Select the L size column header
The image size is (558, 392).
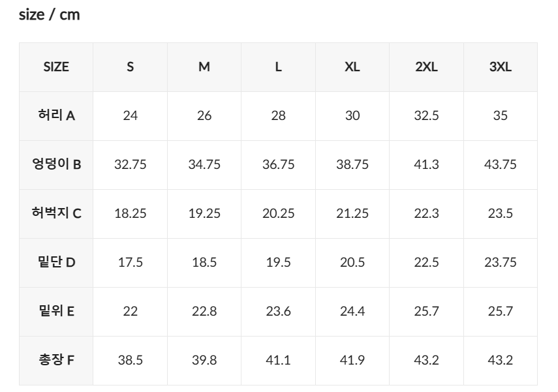coord(278,67)
